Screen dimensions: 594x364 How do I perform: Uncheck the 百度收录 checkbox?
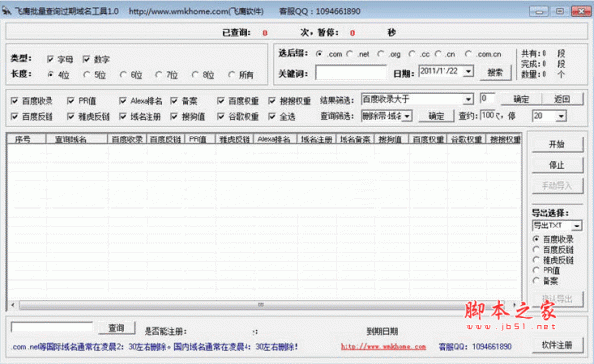(x=15, y=101)
